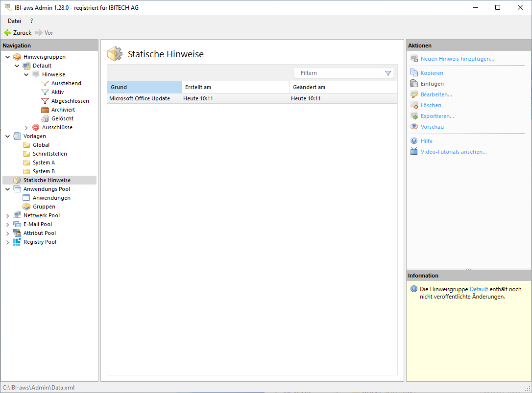Select Archiviert in navigation tree
The image size is (532, 393).
tap(63, 110)
